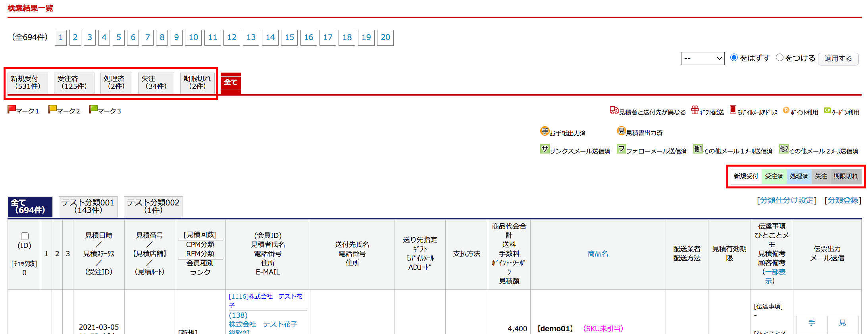
Task: Open the 失注 (34件) status tab
Action: (x=156, y=83)
